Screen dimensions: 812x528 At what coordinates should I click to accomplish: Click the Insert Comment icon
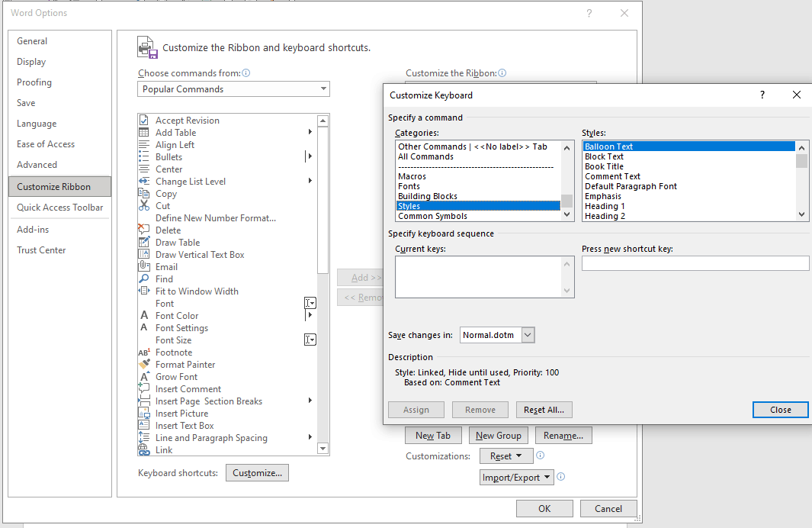[144, 388]
